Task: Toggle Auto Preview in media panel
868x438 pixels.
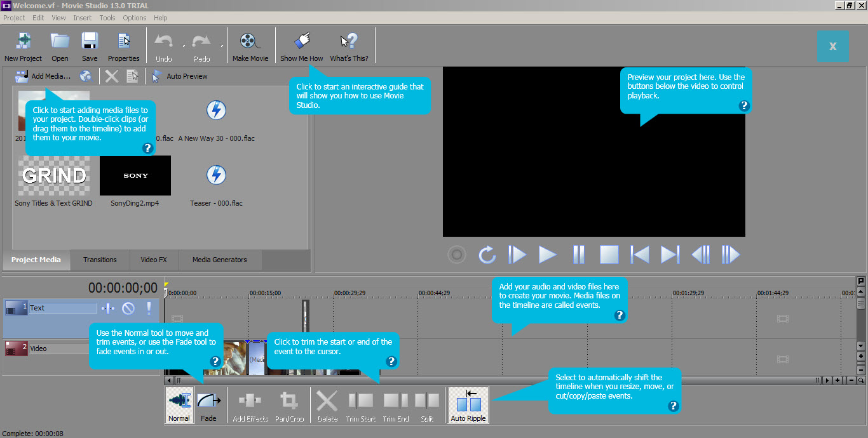Action: (x=180, y=76)
